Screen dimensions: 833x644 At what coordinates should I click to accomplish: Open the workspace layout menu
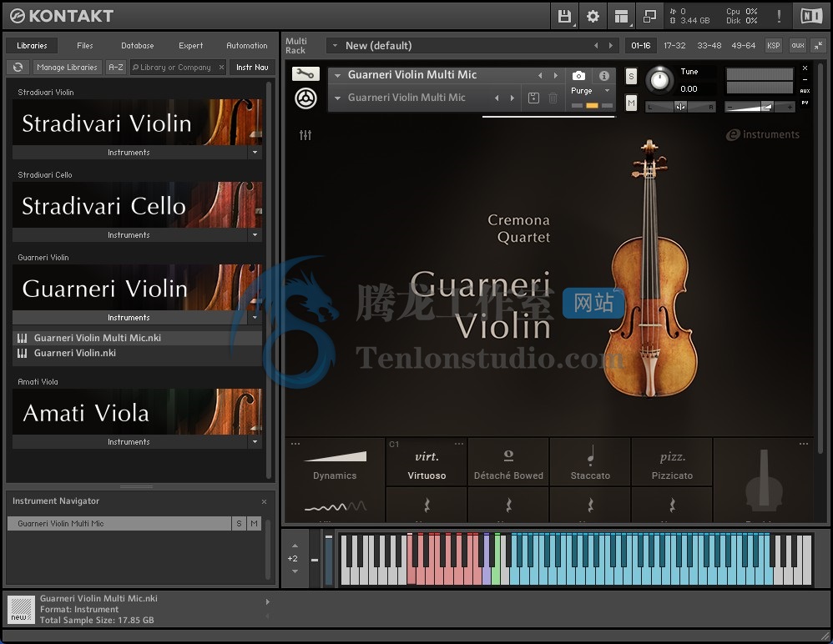tap(621, 17)
